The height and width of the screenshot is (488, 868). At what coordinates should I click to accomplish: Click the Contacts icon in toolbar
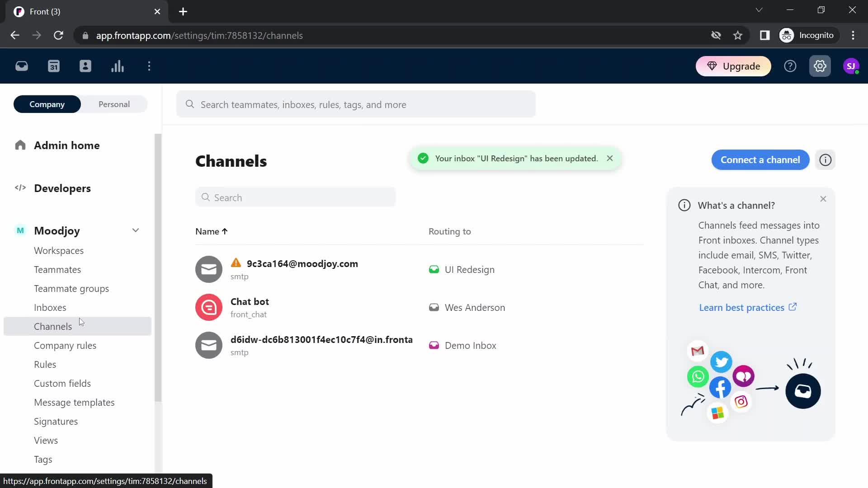[x=85, y=66]
